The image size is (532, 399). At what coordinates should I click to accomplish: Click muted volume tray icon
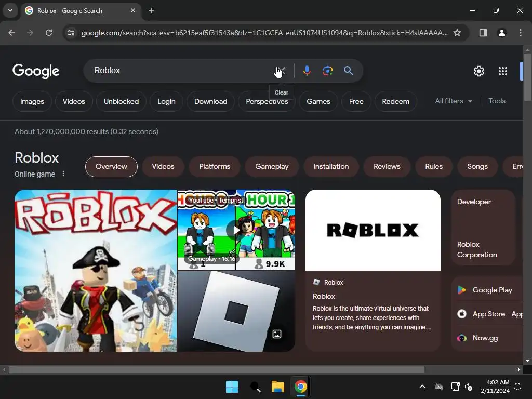coord(469,387)
